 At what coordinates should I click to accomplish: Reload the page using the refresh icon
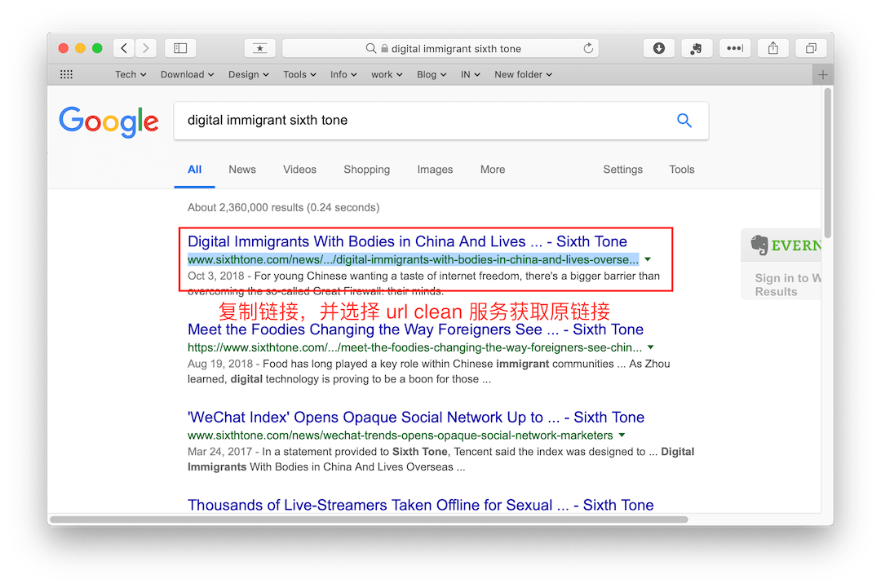[x=588, y=48]
